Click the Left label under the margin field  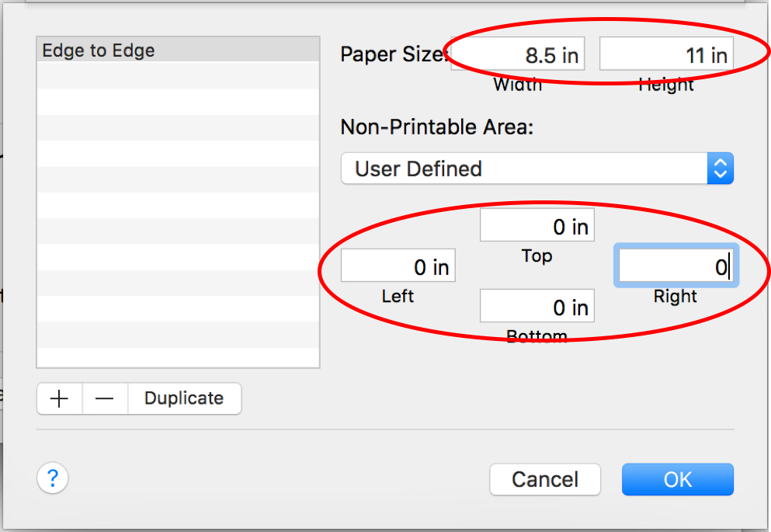click(398, 296)
